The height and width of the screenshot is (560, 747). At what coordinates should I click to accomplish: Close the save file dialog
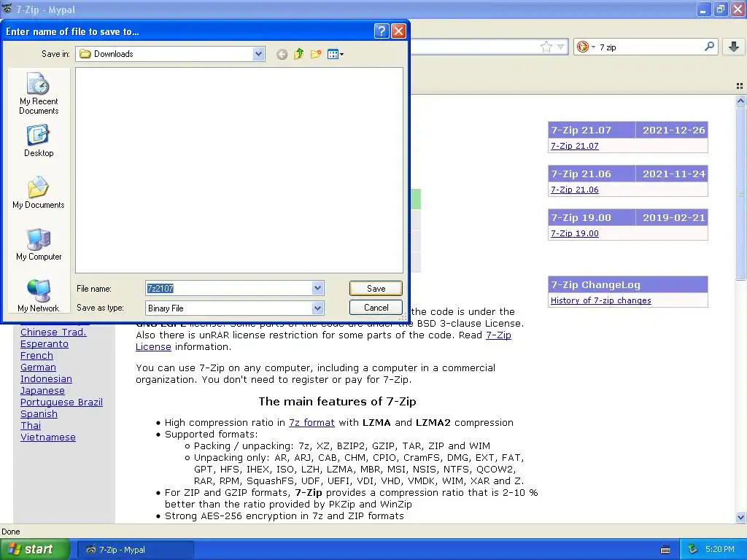pos(398,31)
